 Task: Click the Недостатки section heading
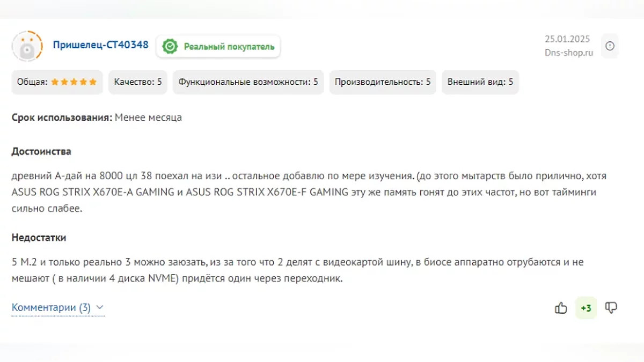39,238
